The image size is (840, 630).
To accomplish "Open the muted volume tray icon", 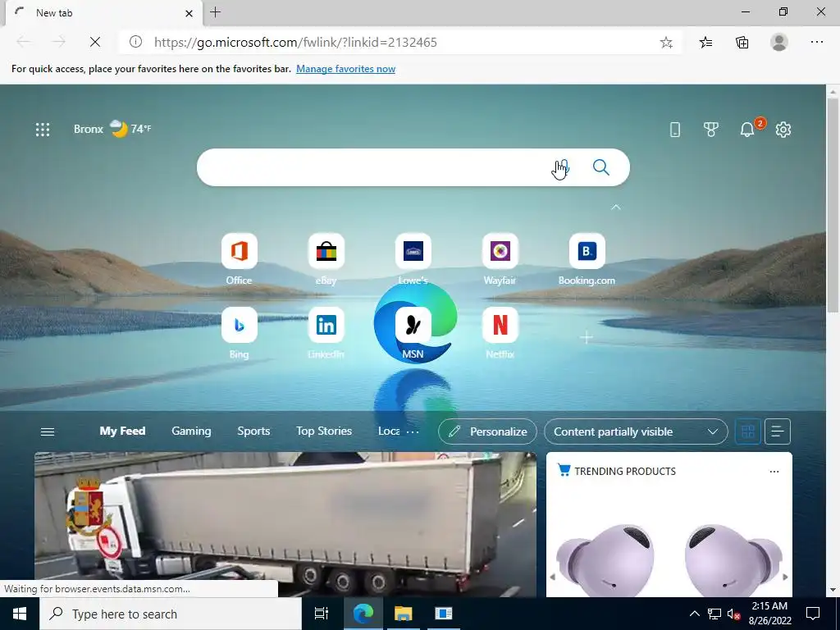I will click(733, 614).
